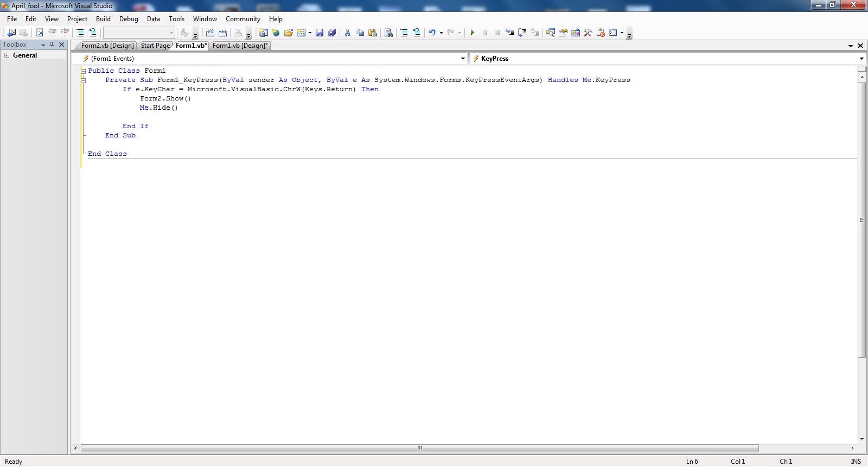868x467 pixels.
Task: Auto-hide the Toolbox with the pin icon
Action: pyautogui.click(x=52, y=45)
